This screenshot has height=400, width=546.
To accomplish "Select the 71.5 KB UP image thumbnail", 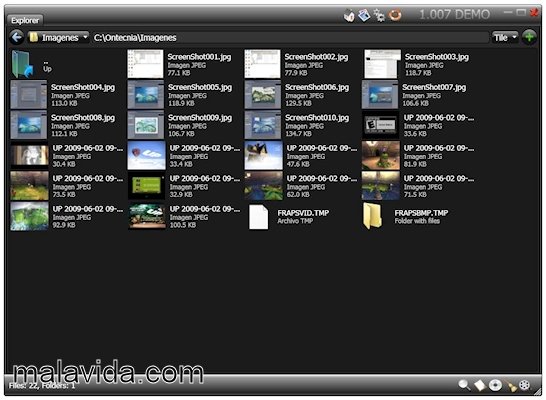I will (x=381, y=186).
